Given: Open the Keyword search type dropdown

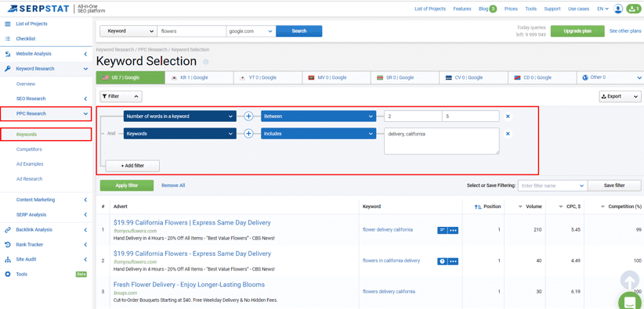Looking at the screenshot, I should pyautogui.click(x=128, y=31).
